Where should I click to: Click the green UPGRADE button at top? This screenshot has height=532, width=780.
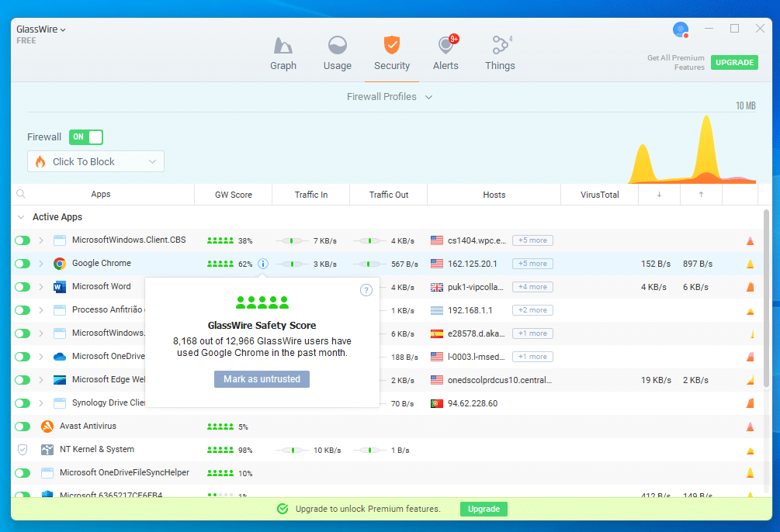(x=734, y=63)
